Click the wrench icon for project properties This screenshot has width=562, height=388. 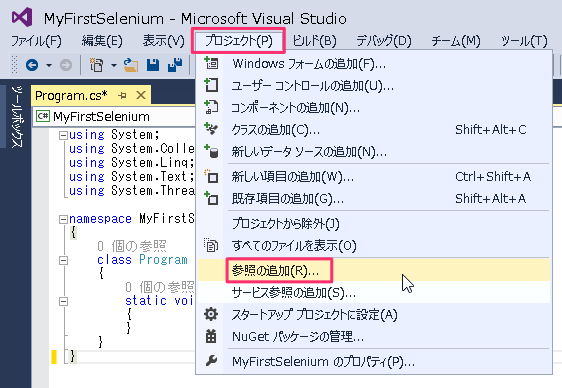[211, 361]
